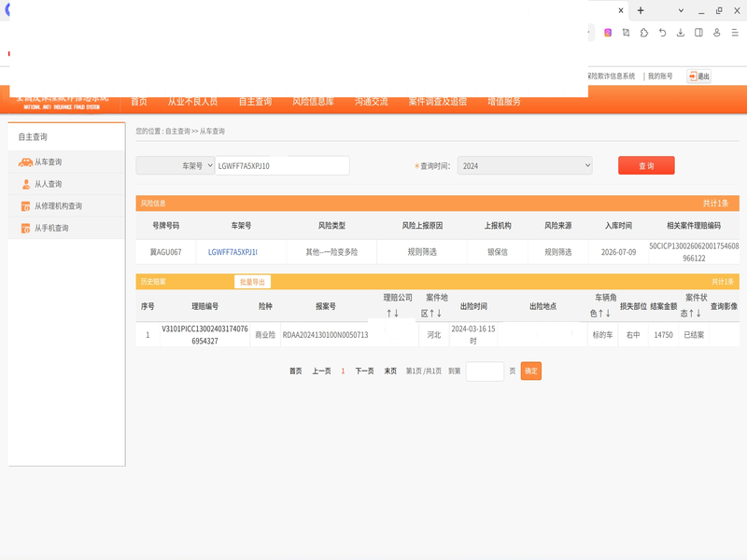Click the icon beside 从手机查询
This screenshot has height=560, width=747.
(x=26, y=229)
